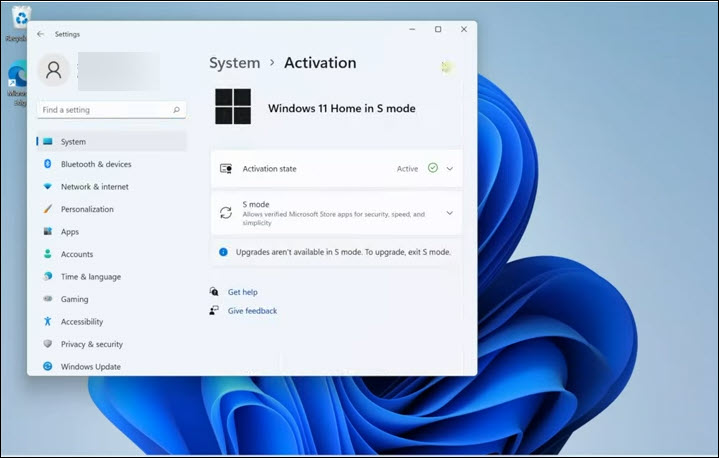Click the Give feedback link
719x458 pixels.
252,311
